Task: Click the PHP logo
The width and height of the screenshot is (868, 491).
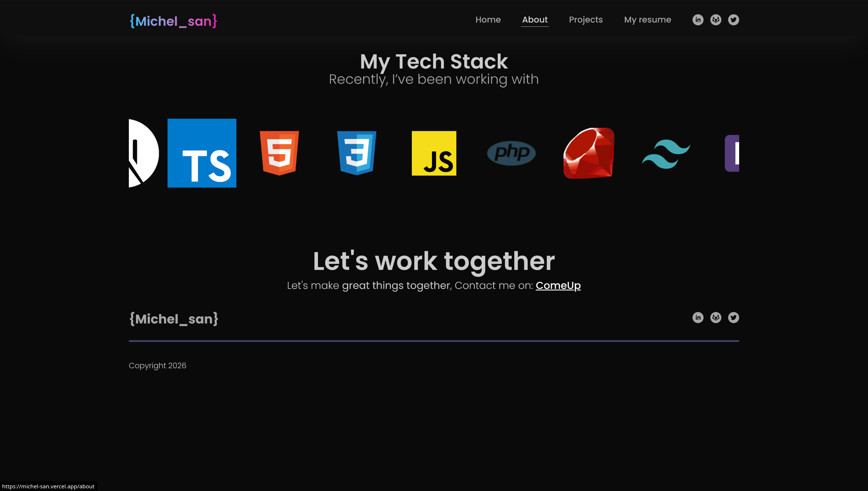Action: [x=511, y=153]
